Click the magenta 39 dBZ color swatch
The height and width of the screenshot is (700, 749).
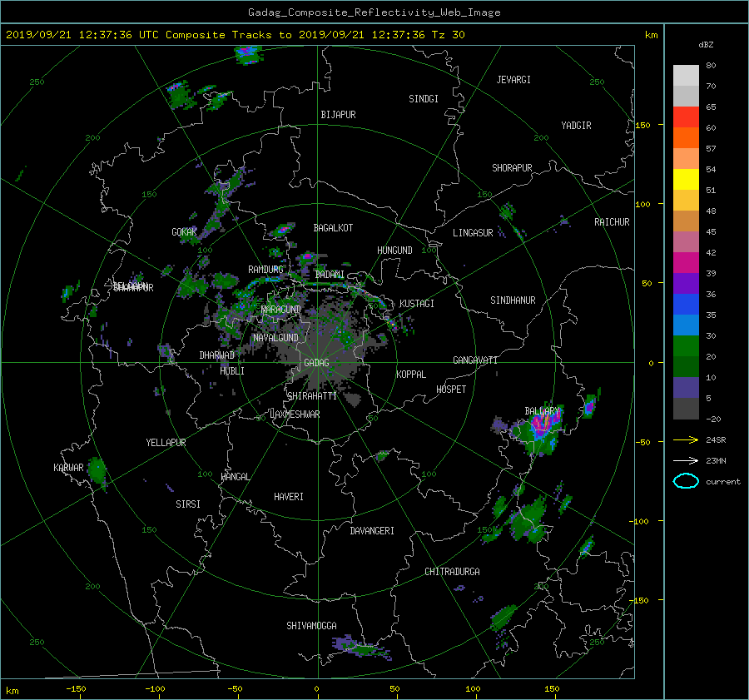coord(686,263)
